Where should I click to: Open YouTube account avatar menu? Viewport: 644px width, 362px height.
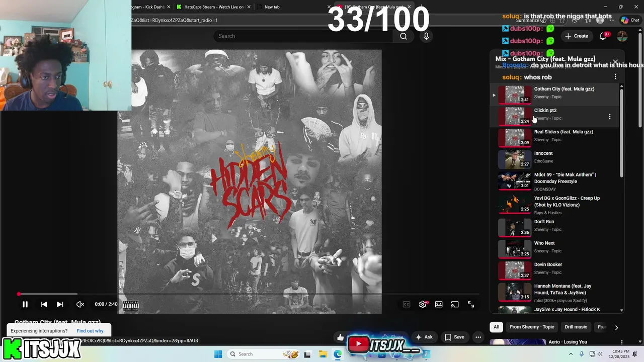pyautogui.click(x=622, y=36)
